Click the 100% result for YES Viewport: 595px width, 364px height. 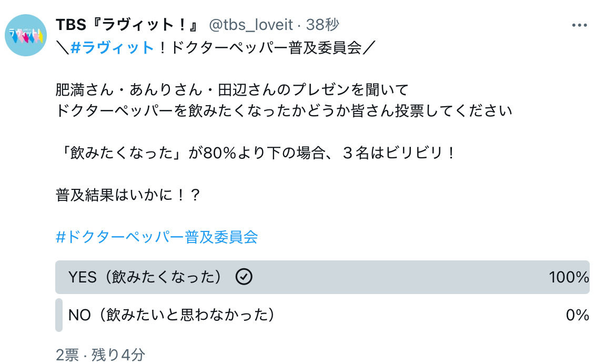point(569,277)
